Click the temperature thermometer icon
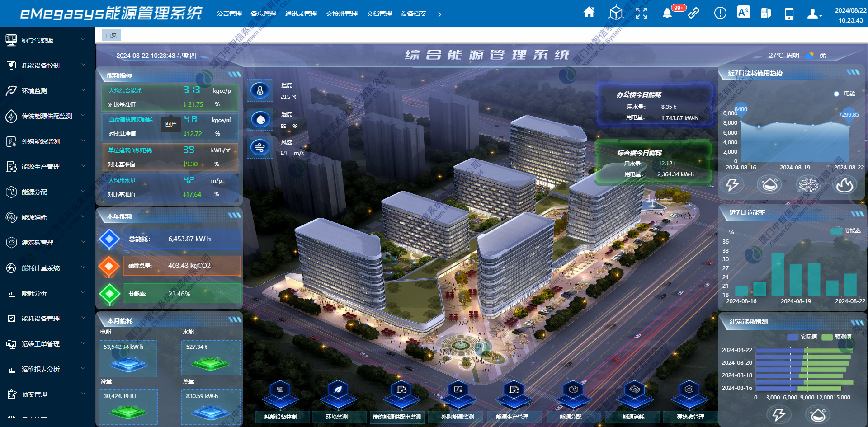Viewport: 868px width, 427px height. 260,91
